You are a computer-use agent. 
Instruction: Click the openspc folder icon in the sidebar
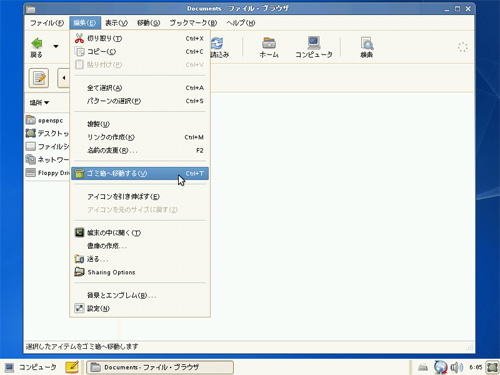31,120
